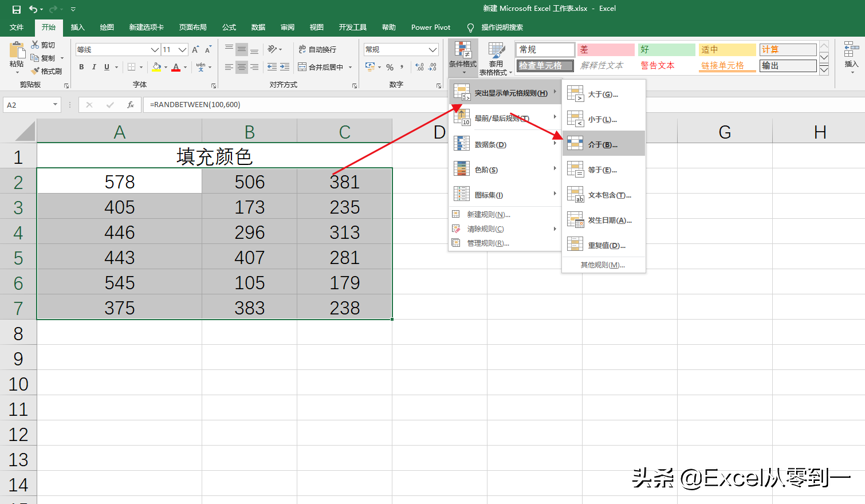Viewport: 865px width, 504px height.
Task: Click Format as Table (套用表格格式) button
Action: point(495,57)
